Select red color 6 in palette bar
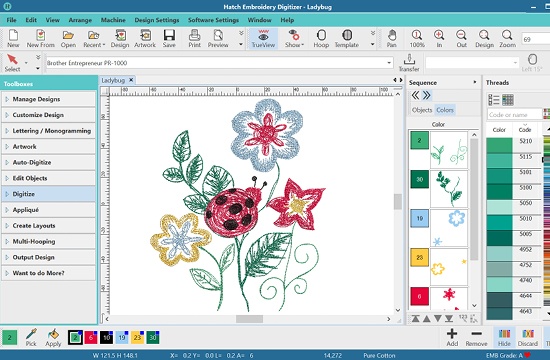This screenshot has width=550, height=360. click(91, 338)
